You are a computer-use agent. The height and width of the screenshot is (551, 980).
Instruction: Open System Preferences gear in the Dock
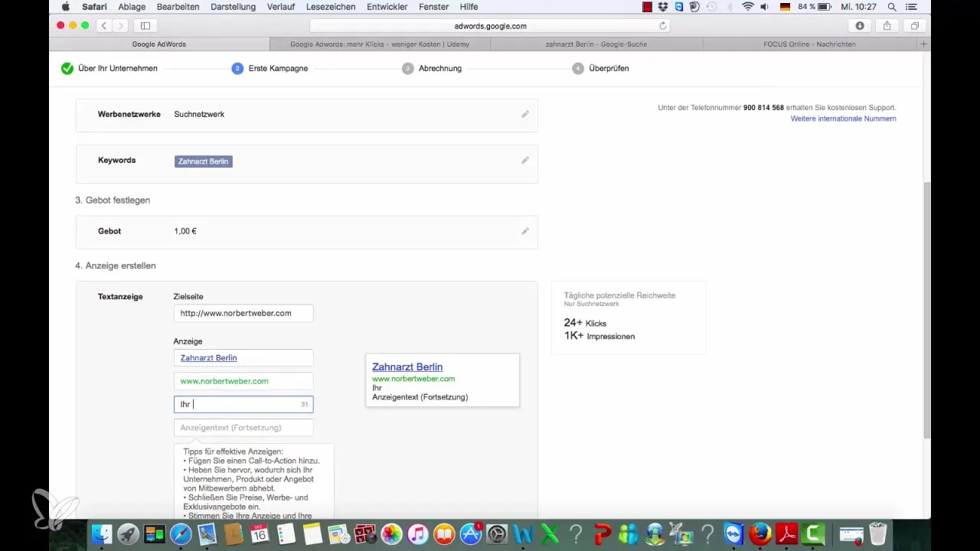498,533
